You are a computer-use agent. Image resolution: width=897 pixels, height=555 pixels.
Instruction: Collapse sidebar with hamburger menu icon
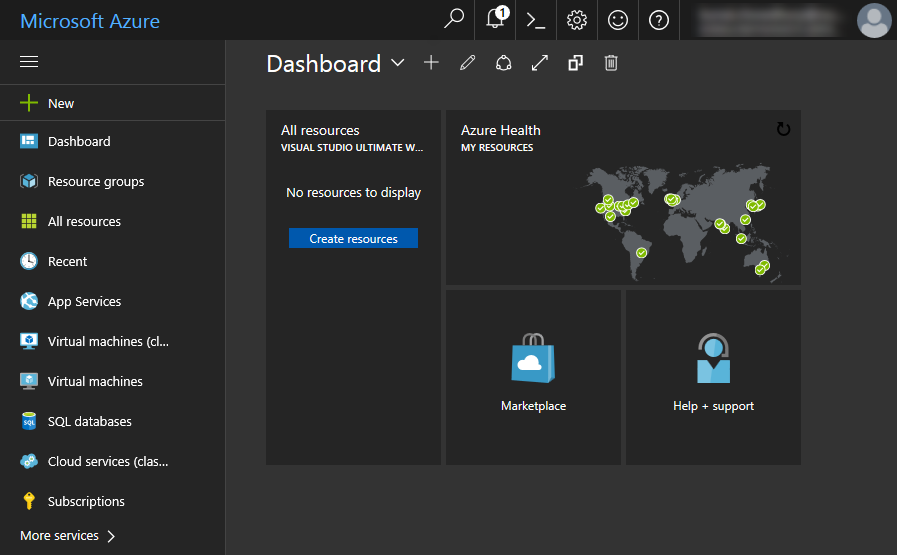(29, 61)
